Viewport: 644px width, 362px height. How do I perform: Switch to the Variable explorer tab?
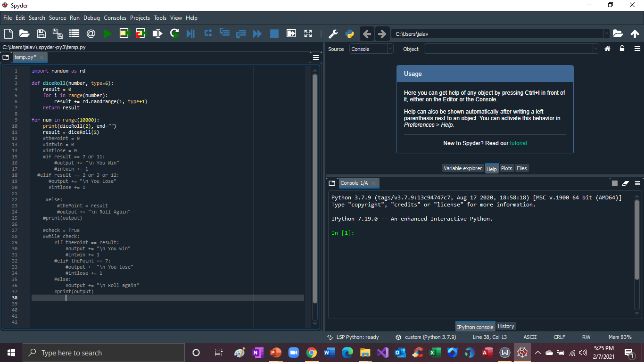(x=463, y=168)
